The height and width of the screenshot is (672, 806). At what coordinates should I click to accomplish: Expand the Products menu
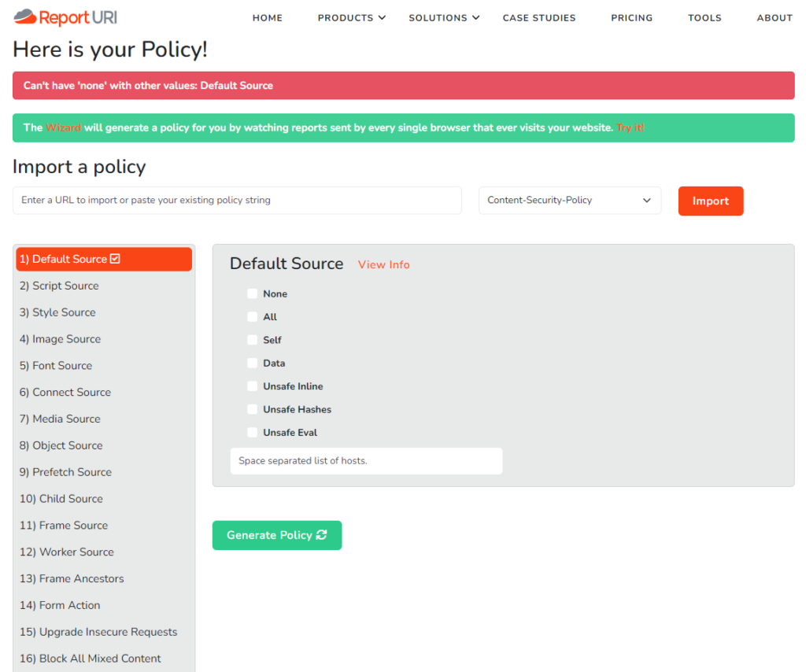352,17
